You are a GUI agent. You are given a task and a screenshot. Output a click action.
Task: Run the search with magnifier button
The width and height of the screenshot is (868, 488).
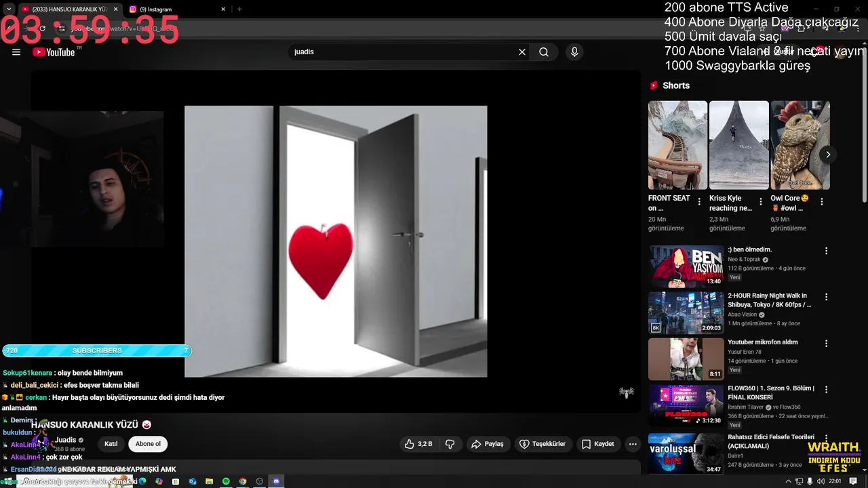click(x=544, y=52)
